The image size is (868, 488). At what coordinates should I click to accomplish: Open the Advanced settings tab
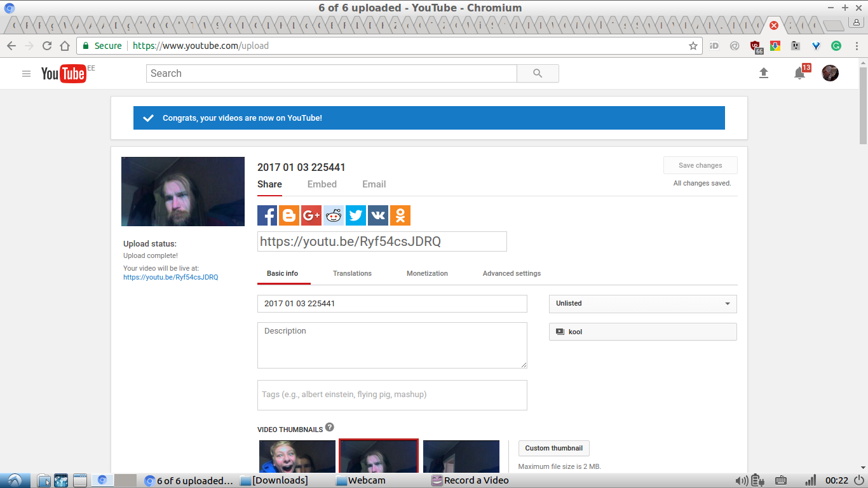coord(512,273)
